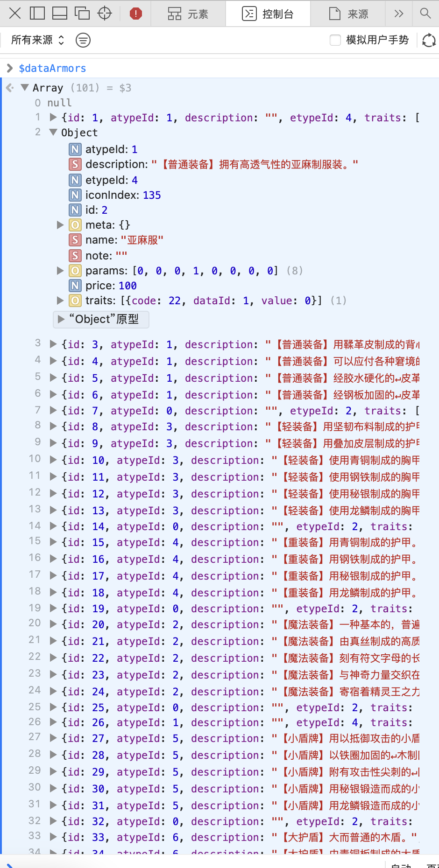
Task: Expand array entry with id: 3
Action: coord(53,344)
